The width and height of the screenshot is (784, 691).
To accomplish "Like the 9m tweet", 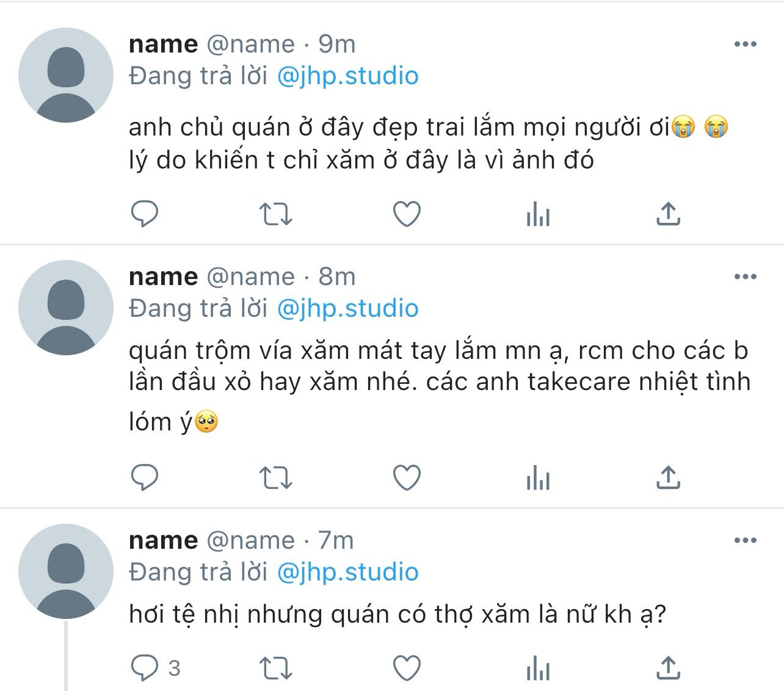I will 407,214.
